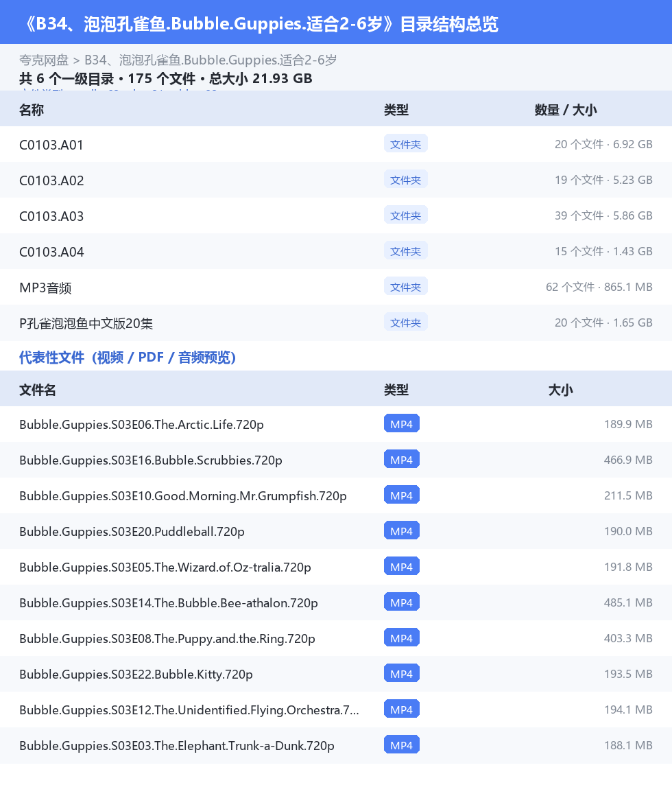Select the summary line showing 175 个文件

point(166,79)
